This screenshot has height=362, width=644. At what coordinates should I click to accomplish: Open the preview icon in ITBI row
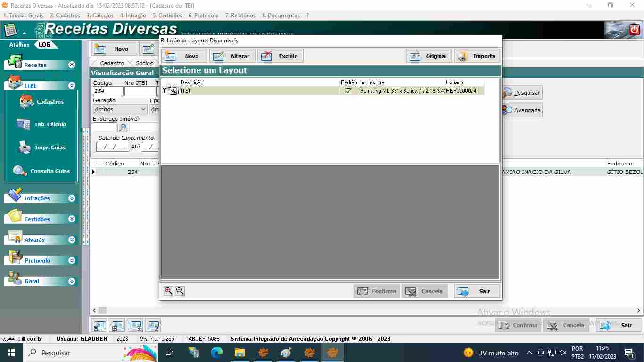(173, 91)
